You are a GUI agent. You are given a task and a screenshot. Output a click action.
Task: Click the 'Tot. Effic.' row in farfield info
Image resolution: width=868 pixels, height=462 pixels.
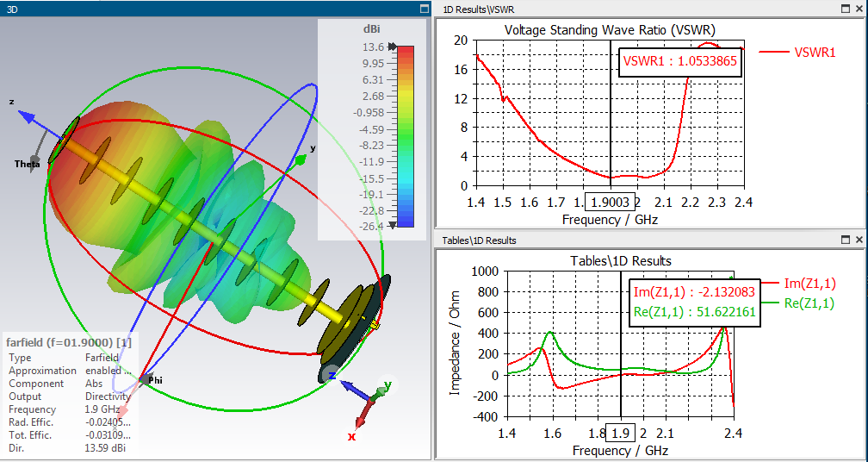pos(69,435)
